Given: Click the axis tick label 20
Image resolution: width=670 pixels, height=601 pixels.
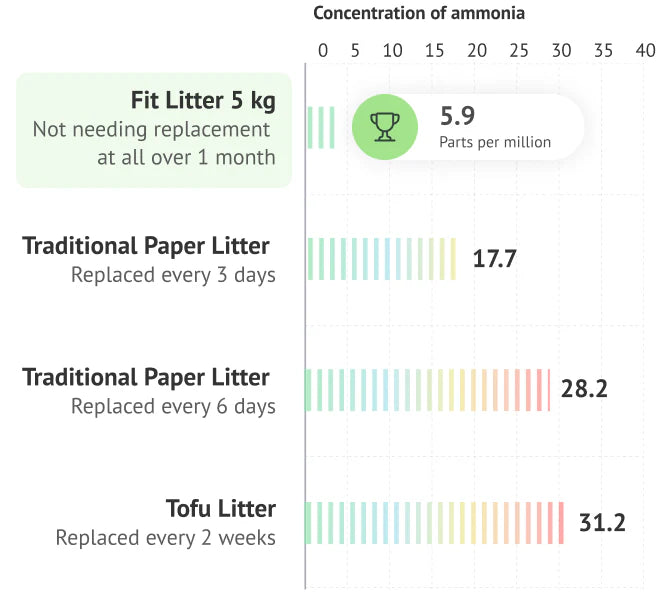Looking at the screenshot, I should 477,51.
